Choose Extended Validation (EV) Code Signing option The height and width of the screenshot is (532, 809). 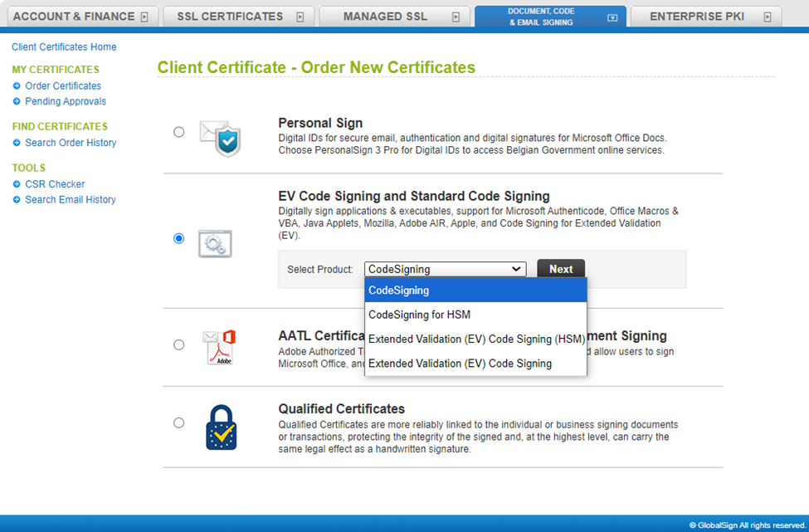pos(475,364)
